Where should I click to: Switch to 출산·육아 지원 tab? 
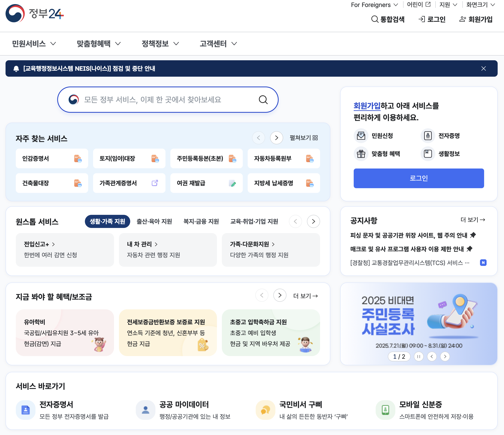pos(154,221)
